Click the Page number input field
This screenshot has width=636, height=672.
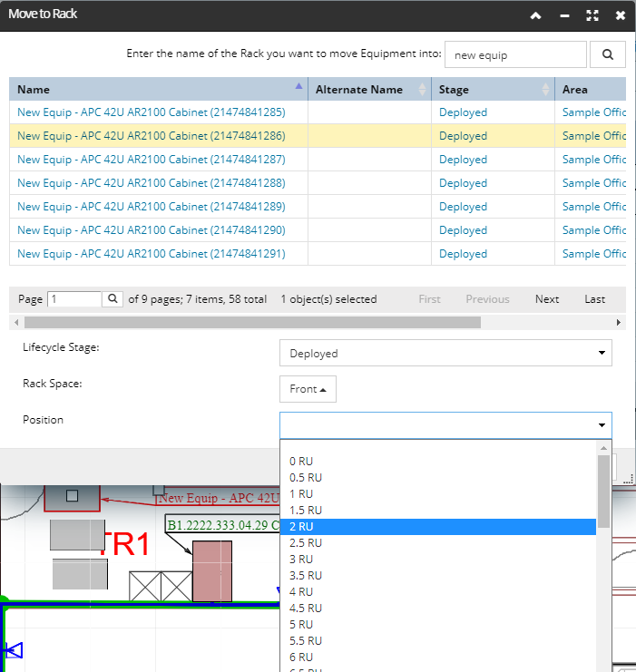point(74,298)
